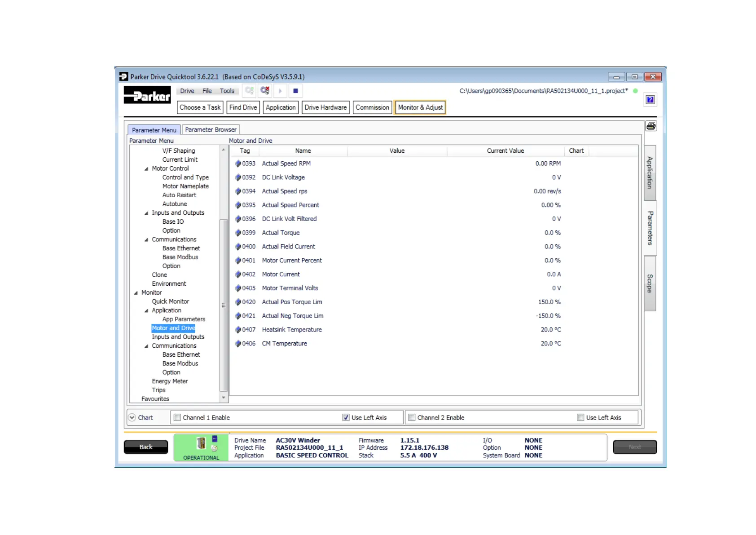Click parameter icon for tag 0395
Screen dimensions: 756x535
click(238, 205)
